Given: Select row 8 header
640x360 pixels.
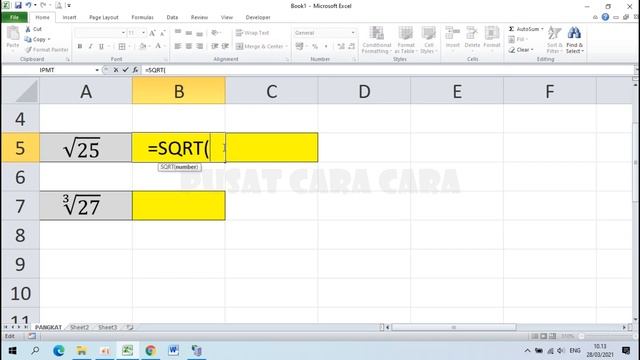Looking at the screenshot, I should (x=20, y=235).
